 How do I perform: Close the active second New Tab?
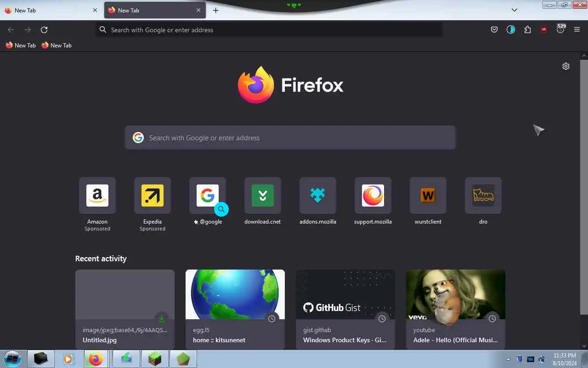point(198,10)
